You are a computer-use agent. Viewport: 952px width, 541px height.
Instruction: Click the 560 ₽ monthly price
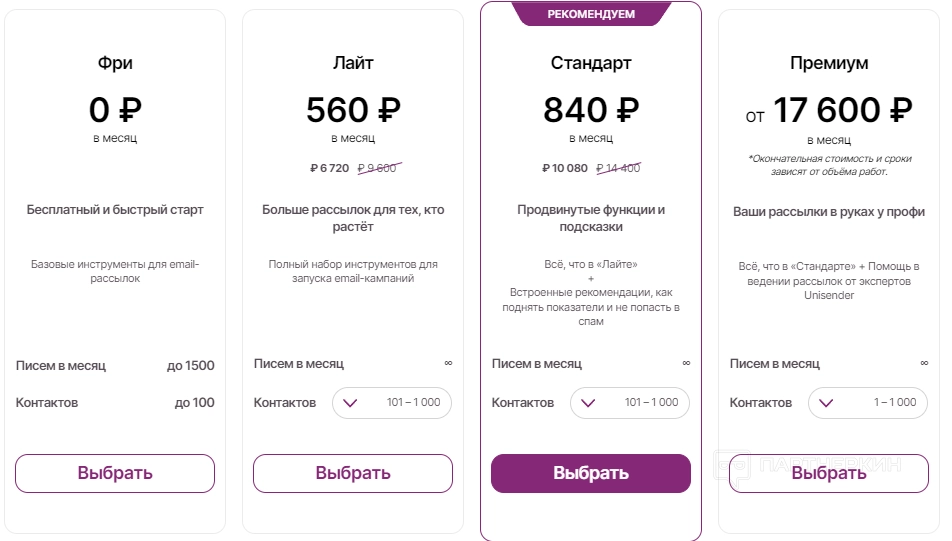(353, 109)
